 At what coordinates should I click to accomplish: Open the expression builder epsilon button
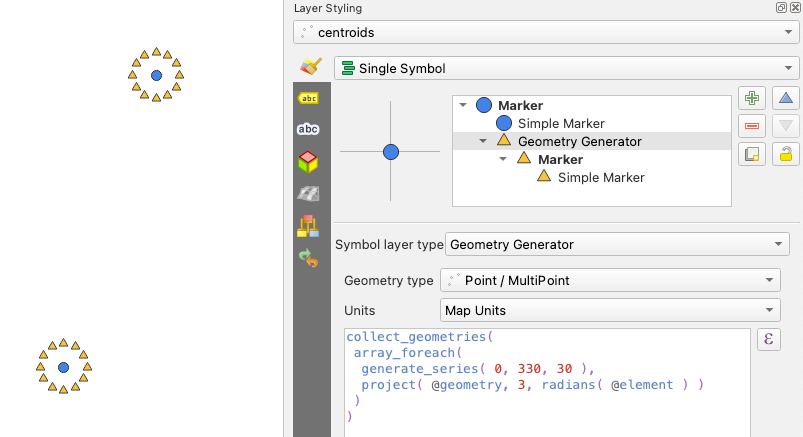[769, 340]
